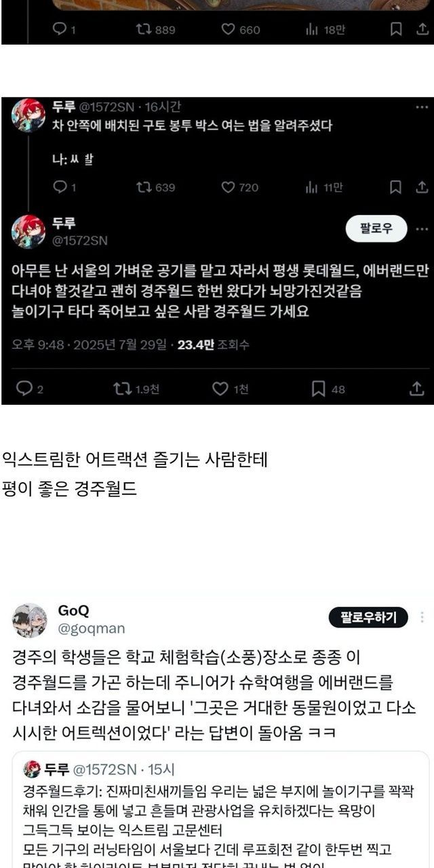Like the thread tweet with 720 hearts

(x=239, y=187)
